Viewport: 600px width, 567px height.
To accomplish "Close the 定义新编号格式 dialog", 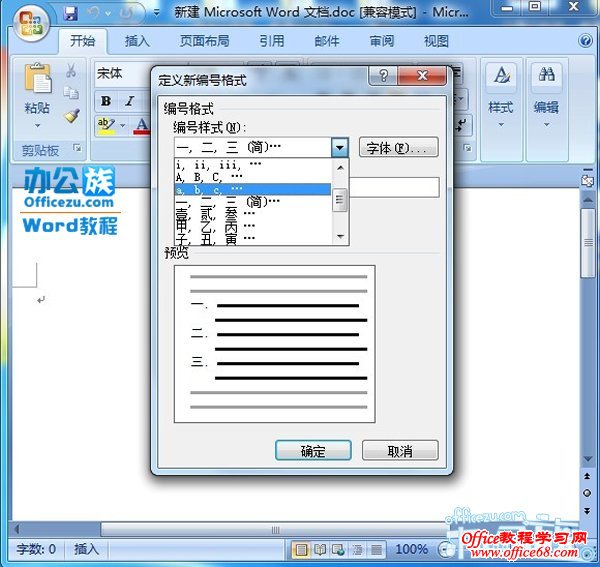I will point(422,76).
